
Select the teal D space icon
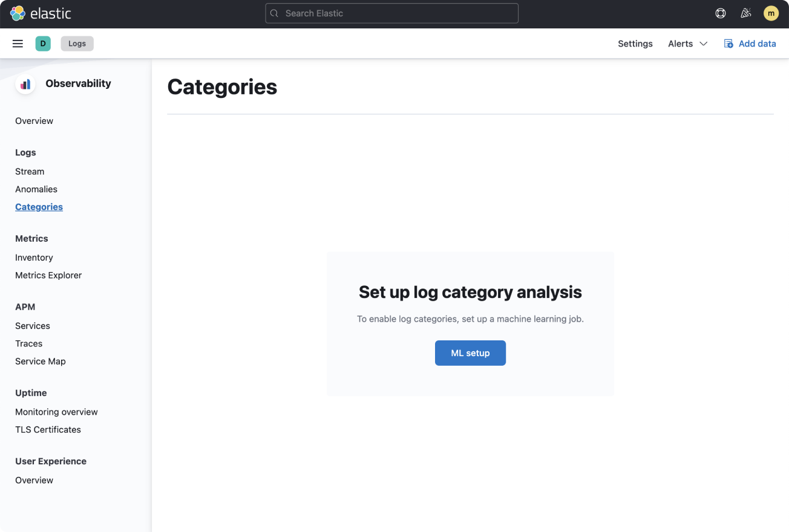click(42, 43)
